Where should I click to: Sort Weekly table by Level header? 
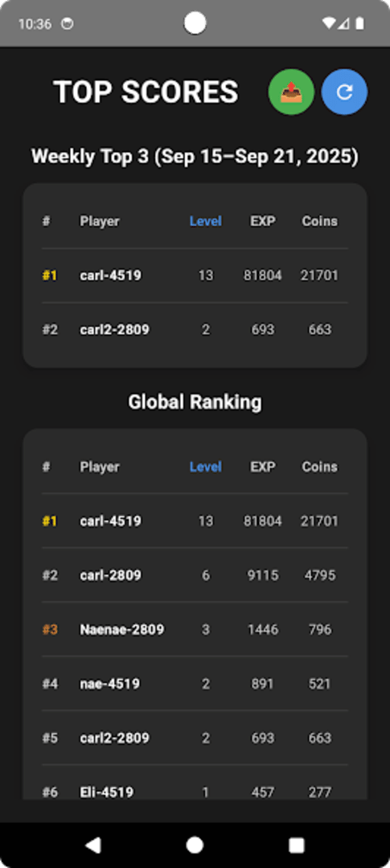pos(206,221)
